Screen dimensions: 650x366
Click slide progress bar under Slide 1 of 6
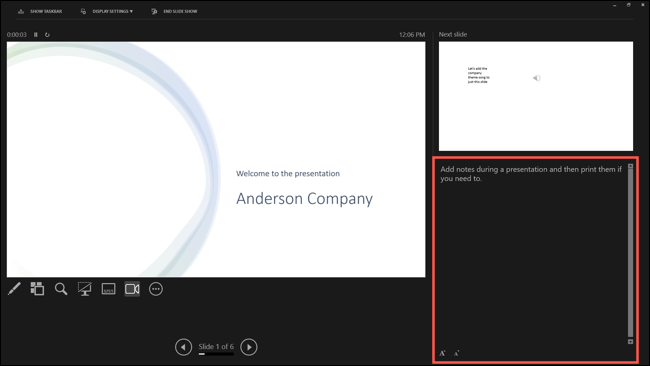pos(216,354)
